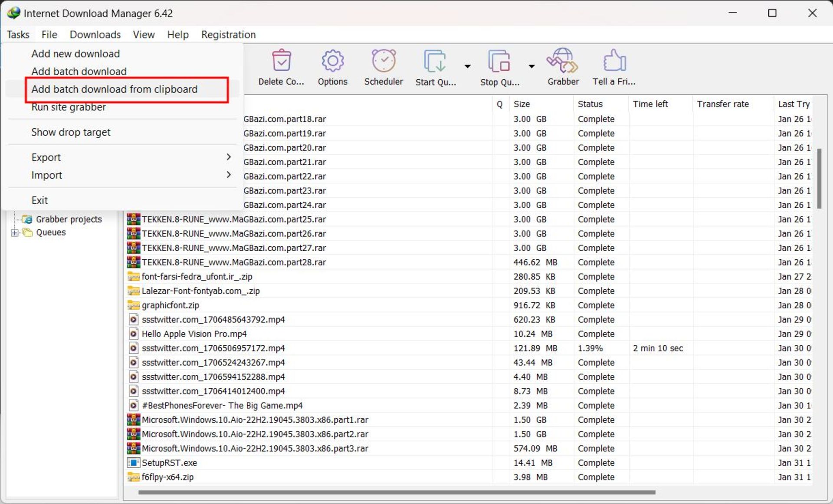
Task: Select Microsoft.Windows.10 part2.rar file
Action: coord(255,434)
